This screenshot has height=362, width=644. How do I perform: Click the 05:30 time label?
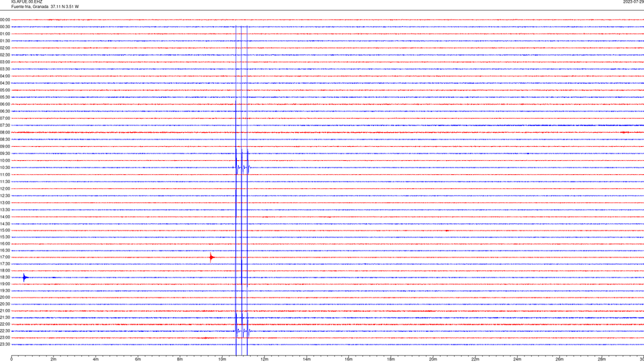pyautogui.click(x=5, y=97)
